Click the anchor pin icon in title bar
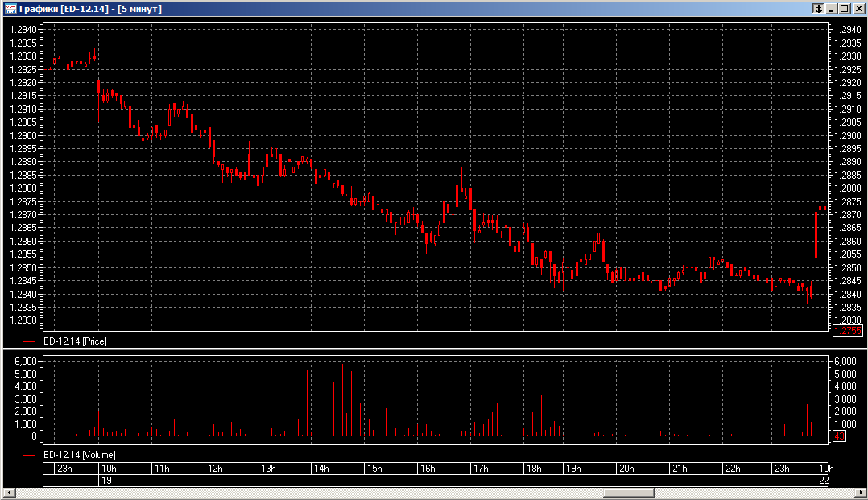The image size is (868, 500). [x=817, y=8]
